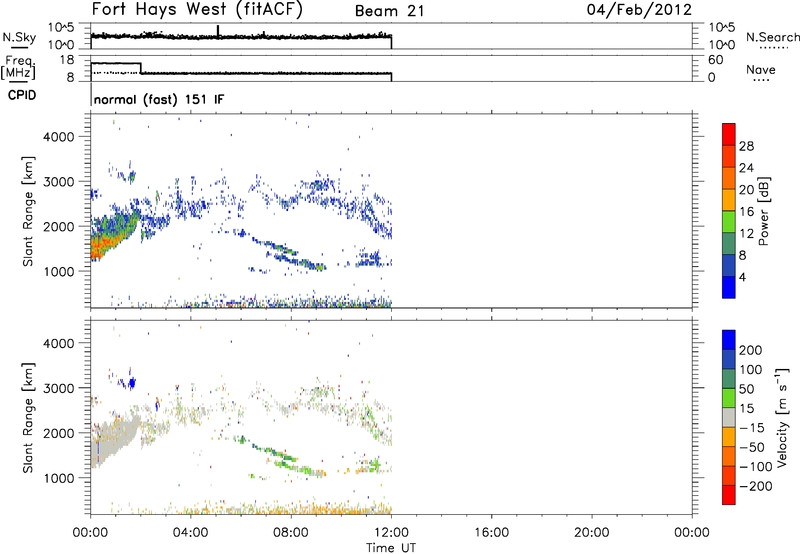Screen dimensions: 800x554
Task: Click the date '04/Feb/2012'
Action: click(639, 10)
